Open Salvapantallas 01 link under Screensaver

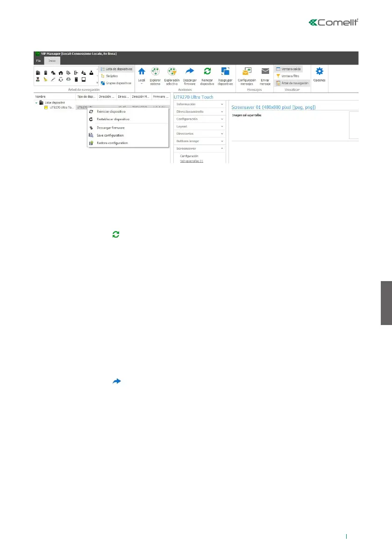[192, 161]
